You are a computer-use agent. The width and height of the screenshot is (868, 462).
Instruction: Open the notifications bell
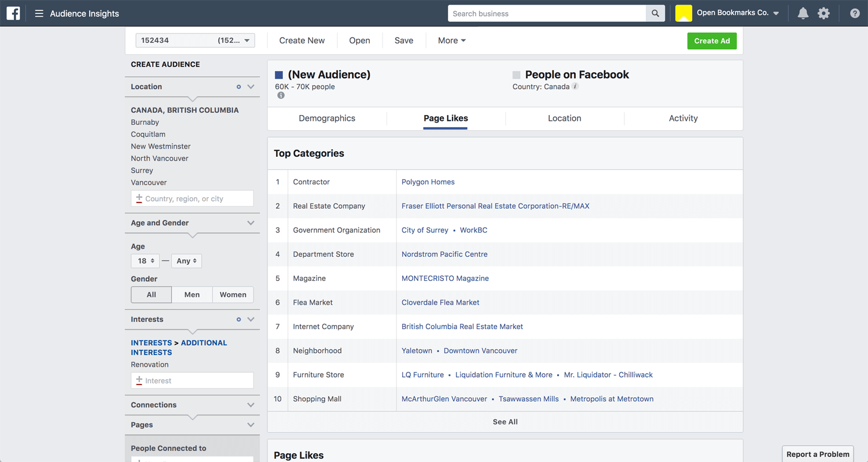tap(803, 13)
